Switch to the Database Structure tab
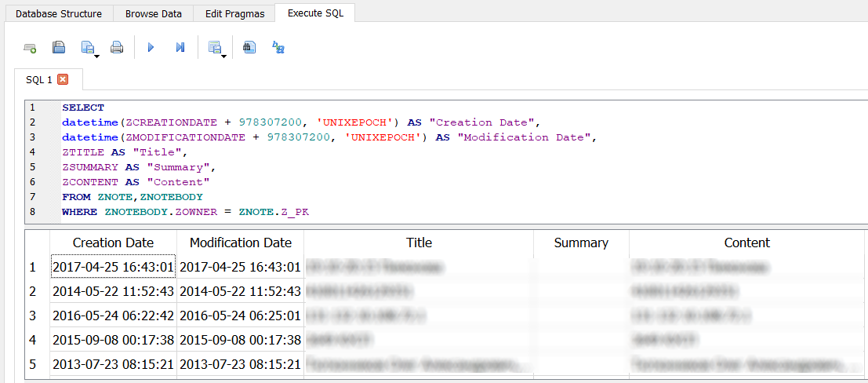Screen dimensions: 868x383 [59, 13]
